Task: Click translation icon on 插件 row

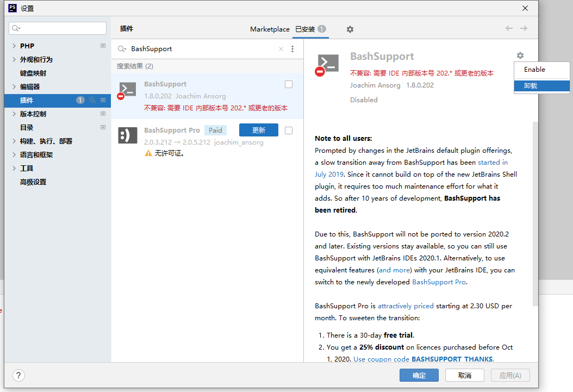Action: 92,100
